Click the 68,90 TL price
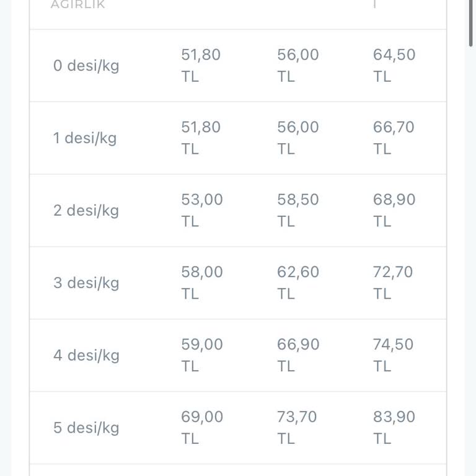This screenshot has height=476, width=476. click(x=394, y=211)
